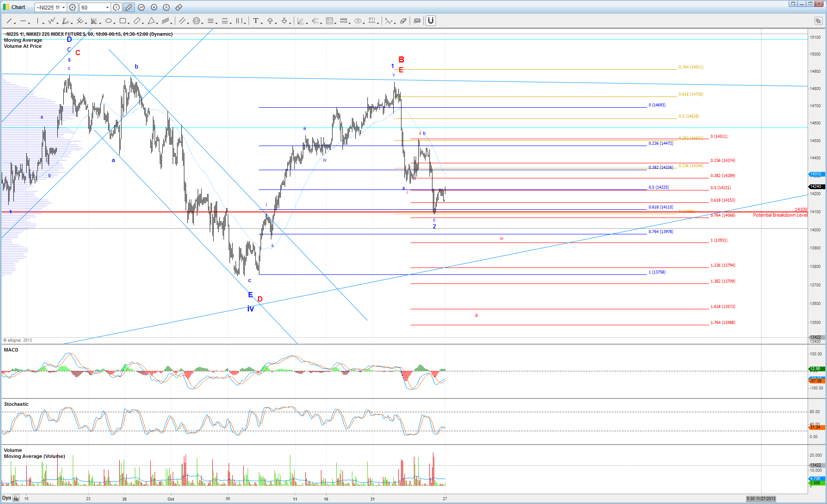Click the Moving Average (Volume) label
The height and width of the screenshot is (504, 827).
[x=34, y=456]
